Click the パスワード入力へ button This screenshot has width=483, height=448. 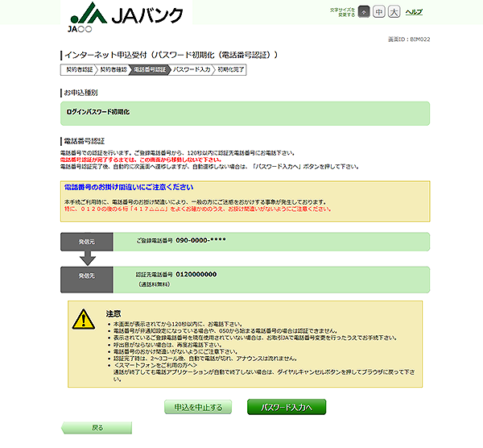[x=287, y=407]
